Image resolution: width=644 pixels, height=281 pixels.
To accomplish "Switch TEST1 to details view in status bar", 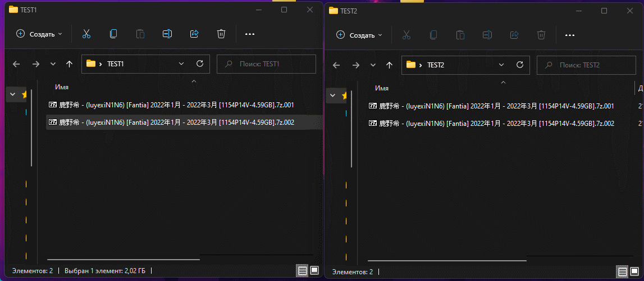I will point(303,270).
